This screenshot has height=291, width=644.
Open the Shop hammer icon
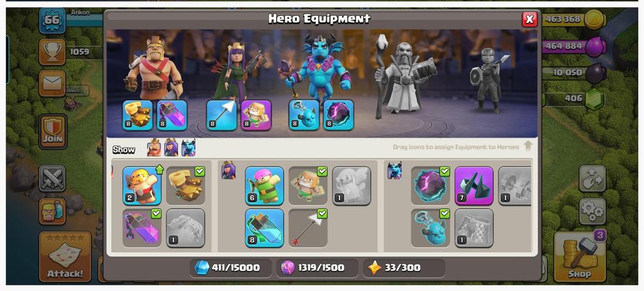coord(579,256)
